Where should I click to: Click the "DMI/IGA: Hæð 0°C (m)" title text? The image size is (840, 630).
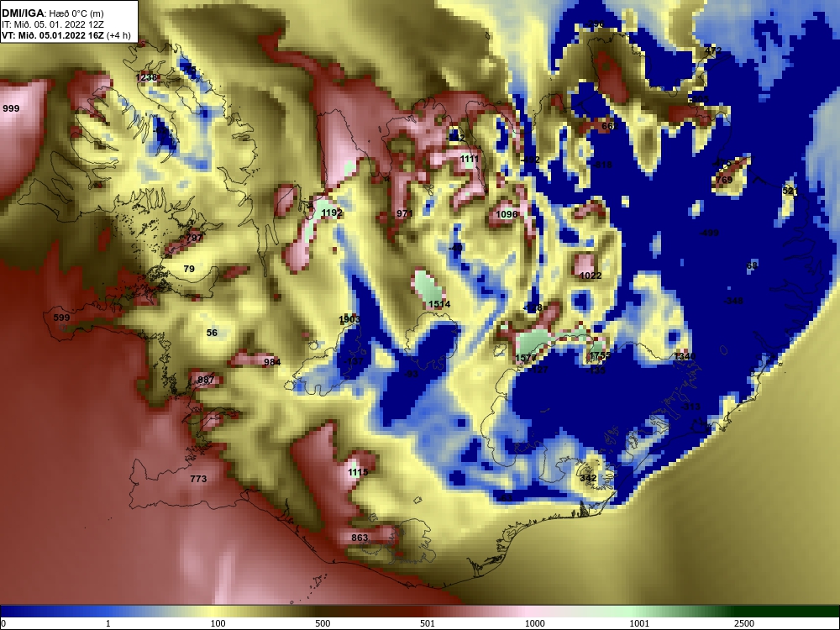pos(52,13)
